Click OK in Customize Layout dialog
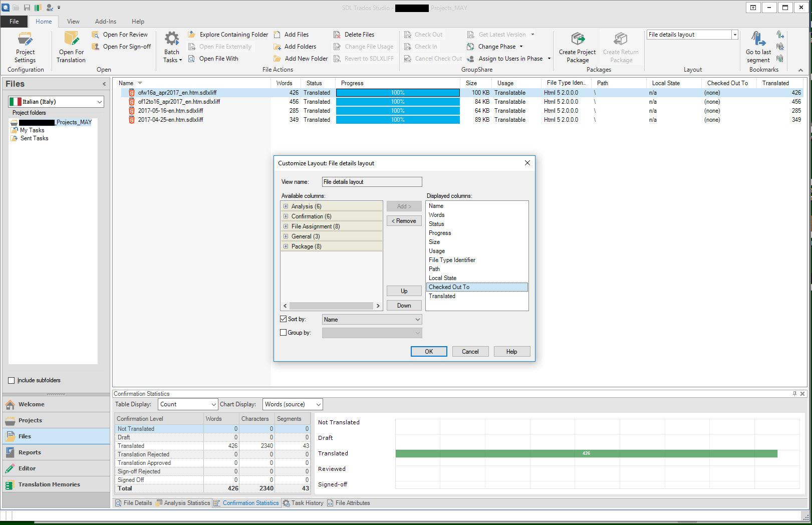The width and height of the screenshot is (812, 525). coord(429,352)
